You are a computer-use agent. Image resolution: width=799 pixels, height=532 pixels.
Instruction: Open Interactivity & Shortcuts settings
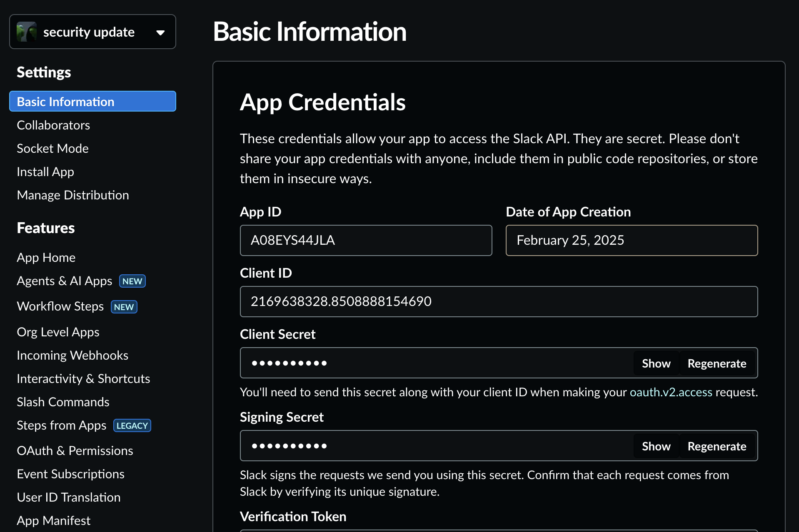click(83, 378)
